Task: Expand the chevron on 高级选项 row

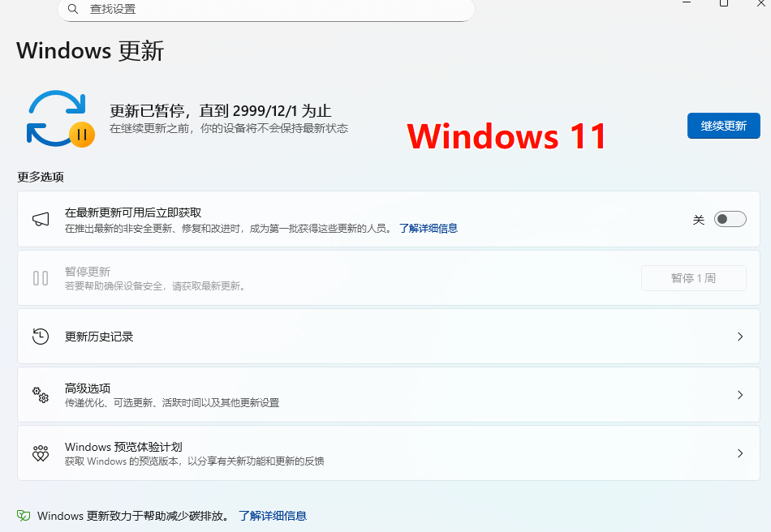Action: (x=740, y=395)
